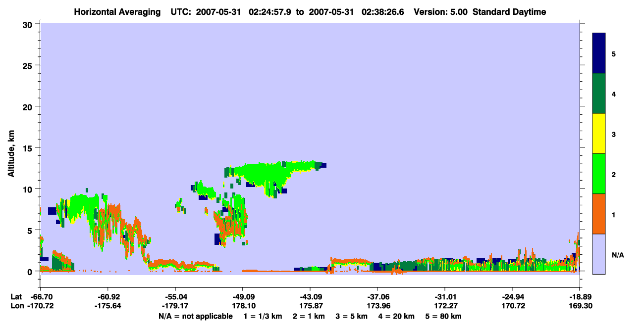Click the latitude value -37.06
The height and width of the screenshot is (330, 644).
click(x=377, y=296)
